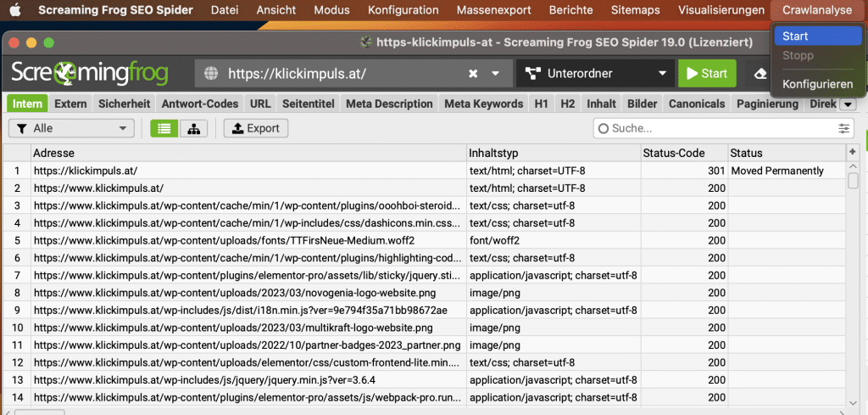Switch to list view icon
The width and height of the screenshot is (868, 415).
[x=164, y=128]
